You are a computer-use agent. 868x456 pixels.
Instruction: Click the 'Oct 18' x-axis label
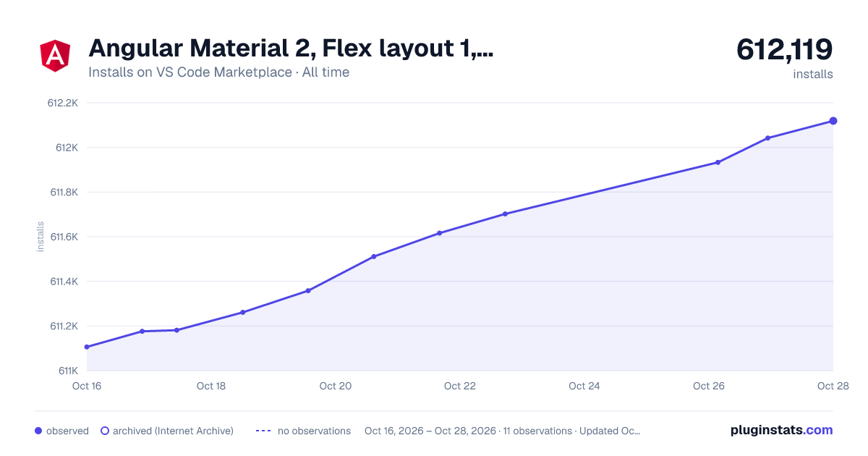[211, 386]
